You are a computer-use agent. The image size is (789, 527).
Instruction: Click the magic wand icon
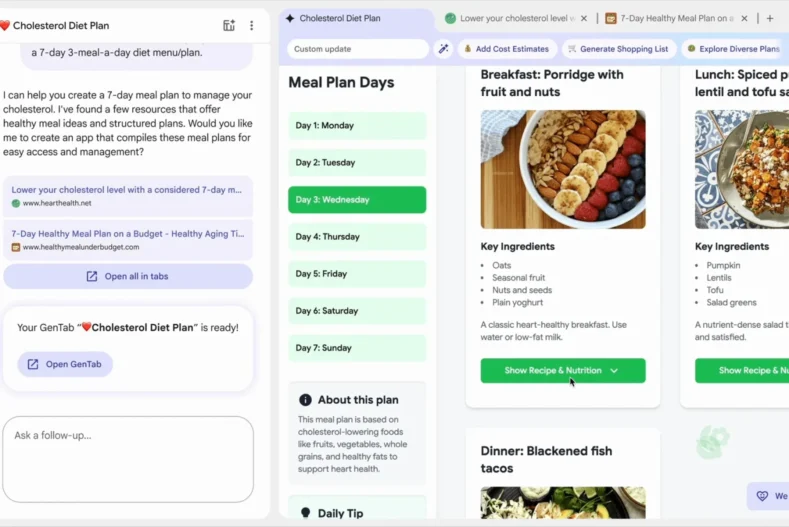445,49
